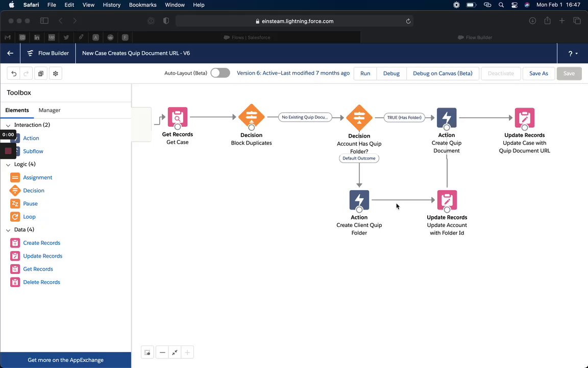Click the Delete Records icon in Toolbox

[x=15, y=282]
